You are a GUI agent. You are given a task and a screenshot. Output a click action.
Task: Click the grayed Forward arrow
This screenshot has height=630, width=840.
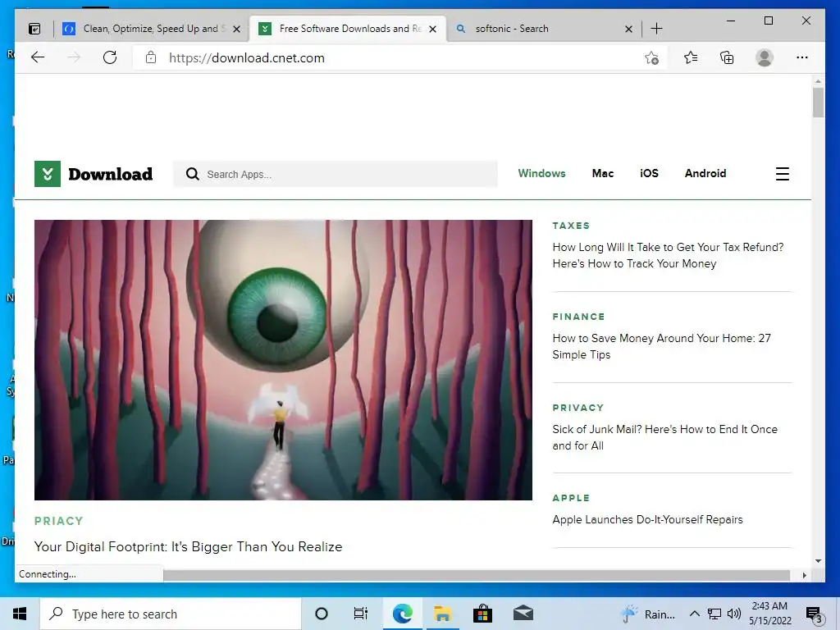click(x=74, y=57)
